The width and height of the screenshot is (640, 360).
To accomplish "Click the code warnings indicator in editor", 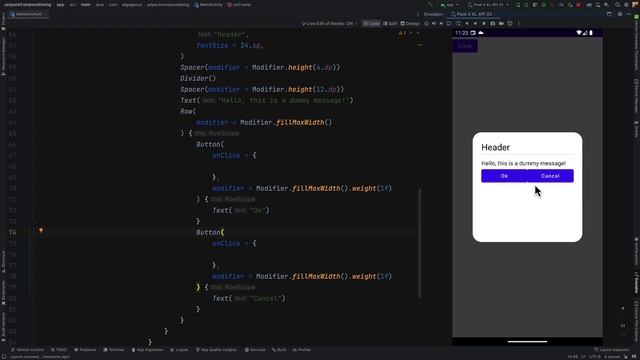I will click(402, 33).
